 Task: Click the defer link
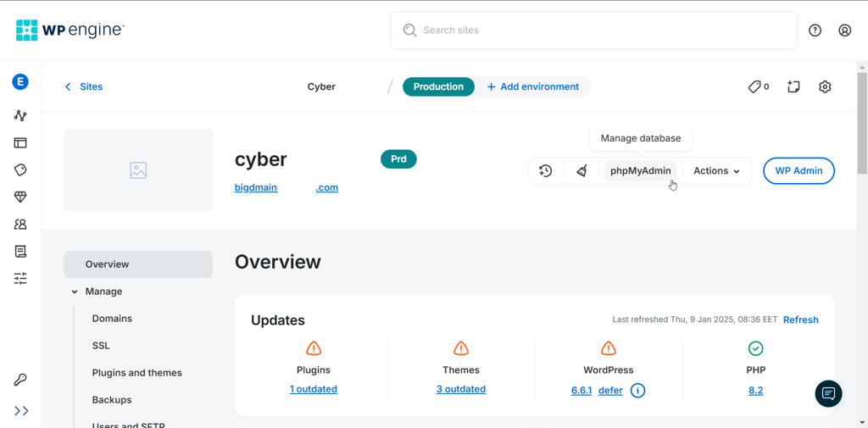click(x=610, y=391)
